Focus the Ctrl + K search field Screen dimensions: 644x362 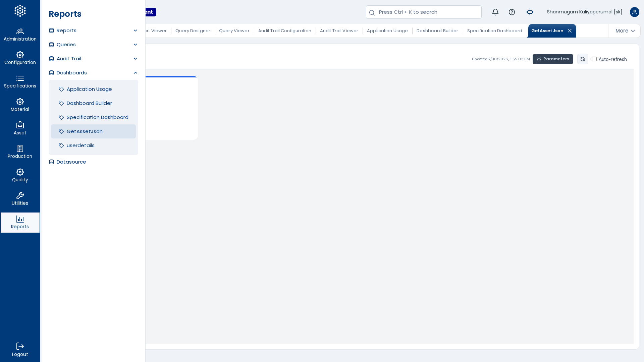click(x=424, y=12)
